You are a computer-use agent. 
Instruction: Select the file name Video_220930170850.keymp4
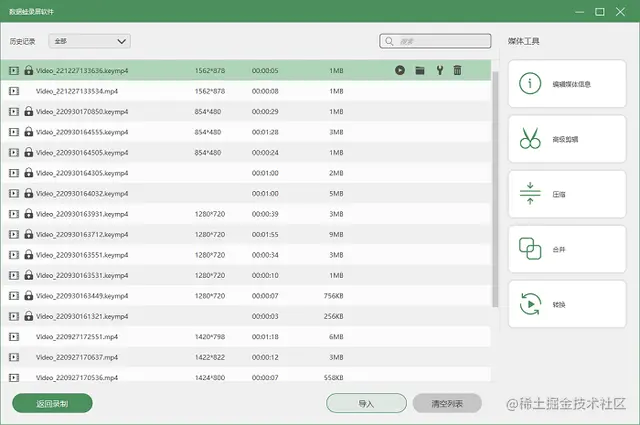pyautogui.click(x=82, y=111)
